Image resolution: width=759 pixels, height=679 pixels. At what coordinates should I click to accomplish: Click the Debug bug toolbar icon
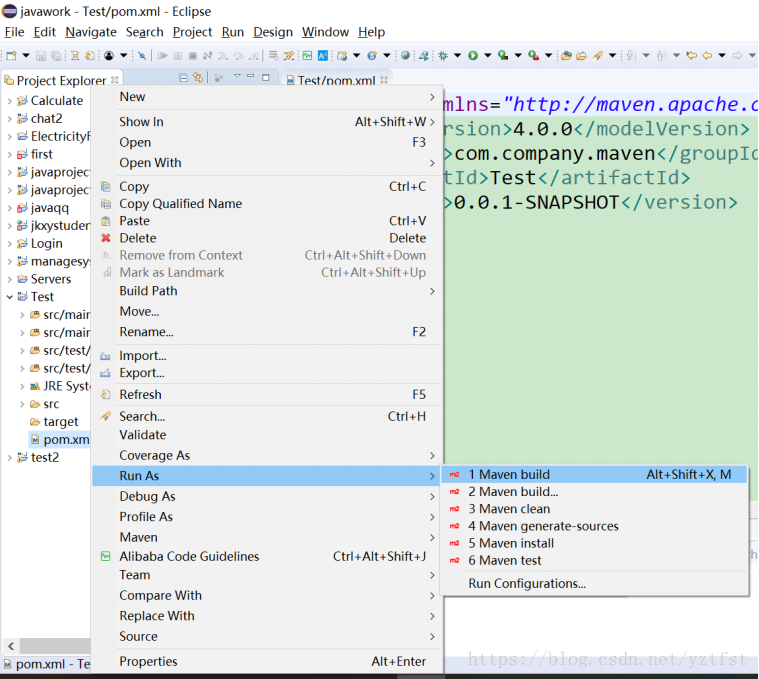(x=443, y=56)
